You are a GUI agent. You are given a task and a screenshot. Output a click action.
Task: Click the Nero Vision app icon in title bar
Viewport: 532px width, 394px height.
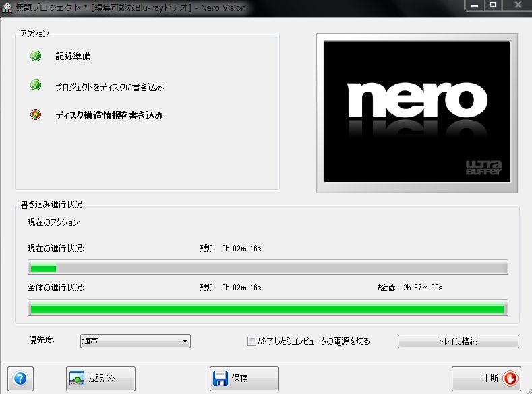click(7, 8)
